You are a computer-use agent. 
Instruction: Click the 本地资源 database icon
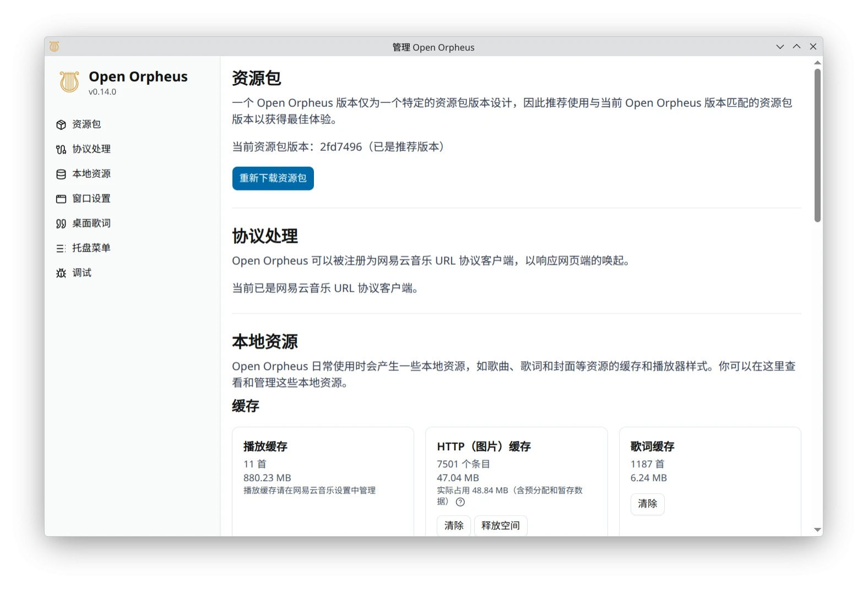(x=61, y=174)
